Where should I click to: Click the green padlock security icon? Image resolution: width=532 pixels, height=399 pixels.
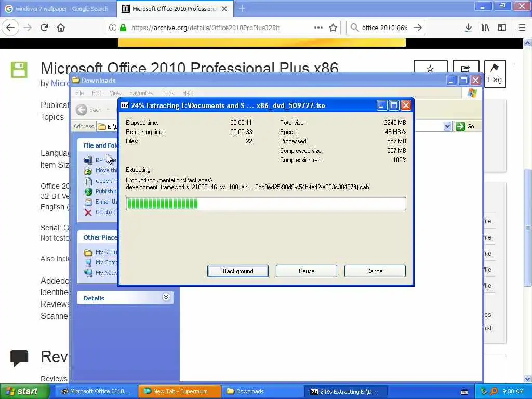coord(123,28)
